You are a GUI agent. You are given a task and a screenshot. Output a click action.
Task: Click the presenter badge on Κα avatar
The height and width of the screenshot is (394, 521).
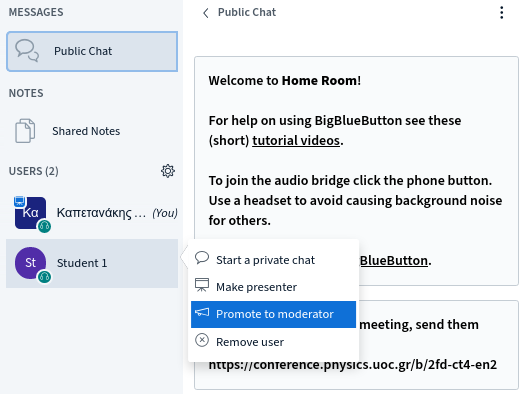[x=19, y=201]
